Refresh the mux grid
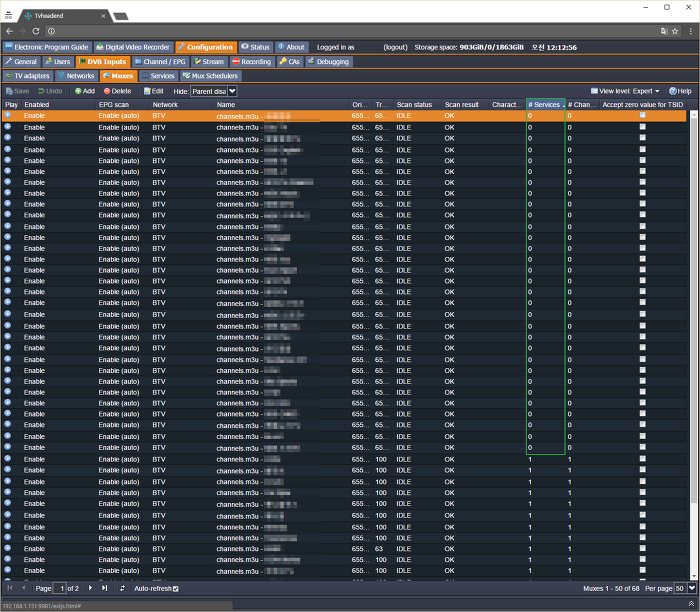700x612 pixels. pyautogui.click(x=122, y=588)
